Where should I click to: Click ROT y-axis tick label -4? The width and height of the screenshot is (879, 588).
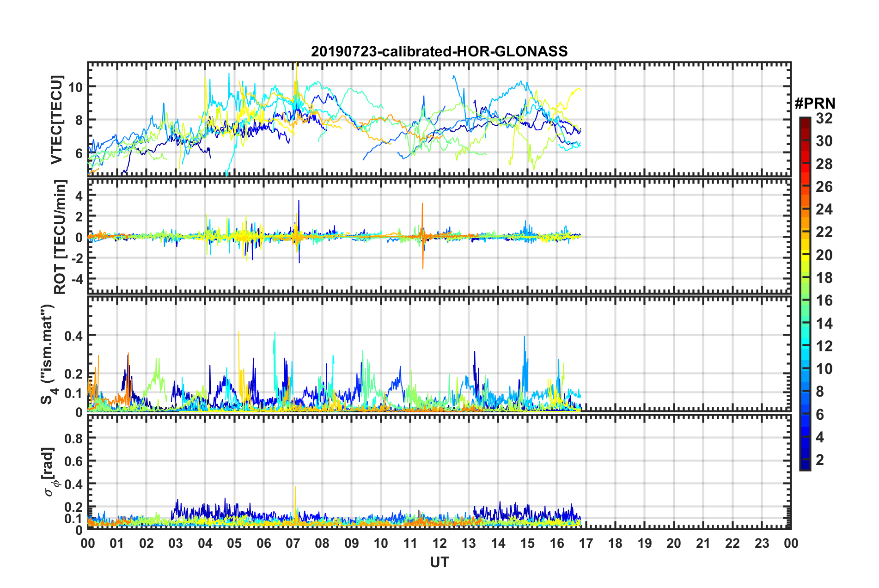click(77, 280)
